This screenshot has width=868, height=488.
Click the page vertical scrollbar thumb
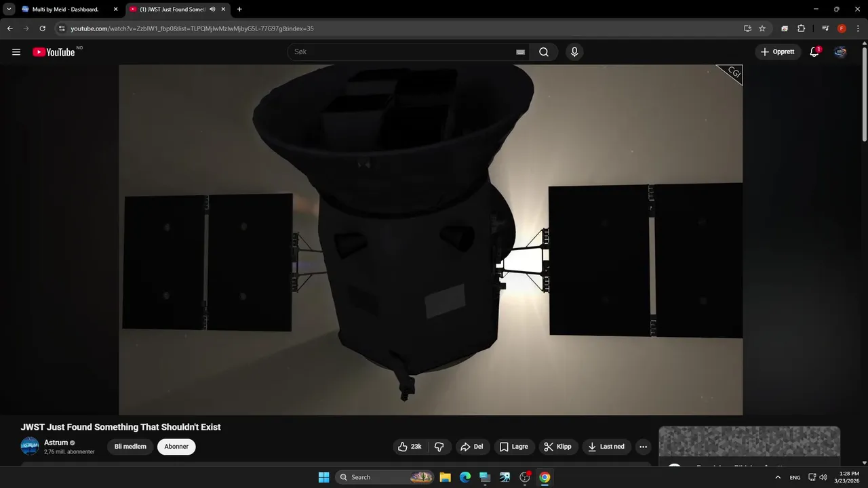(864, 94)
